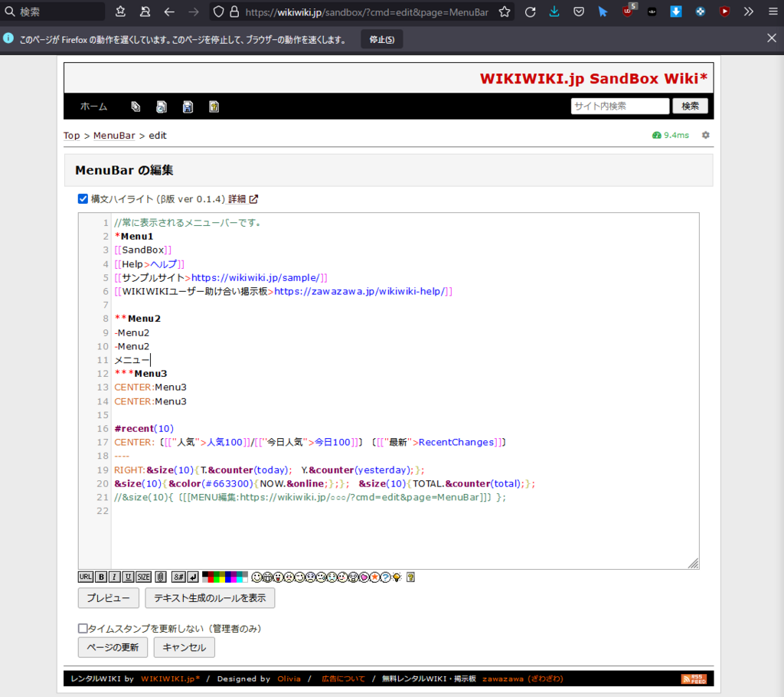This screenshot has height=697, width=784.
Task: Insert the light bulb emoticon
Action: tap(397, 578)
